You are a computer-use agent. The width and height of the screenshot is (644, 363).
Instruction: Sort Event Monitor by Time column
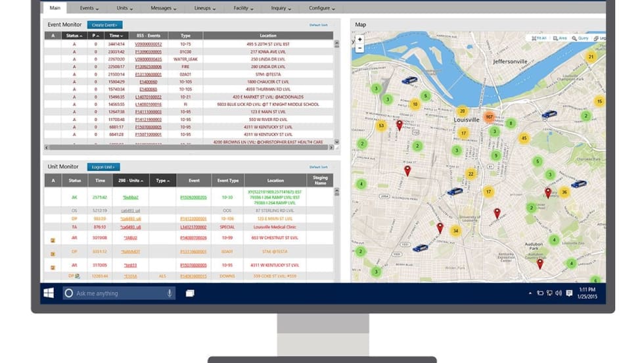pyautogui.click(x=116, y=36)
